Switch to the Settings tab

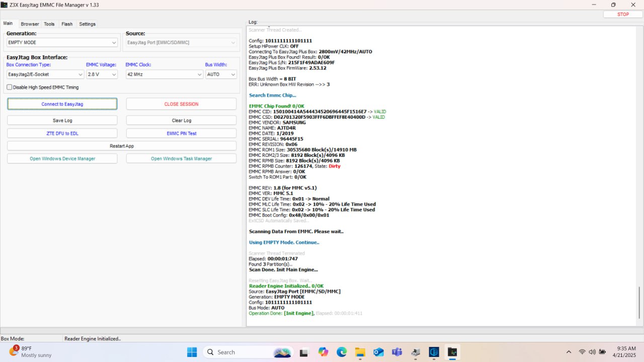point(87,24)
